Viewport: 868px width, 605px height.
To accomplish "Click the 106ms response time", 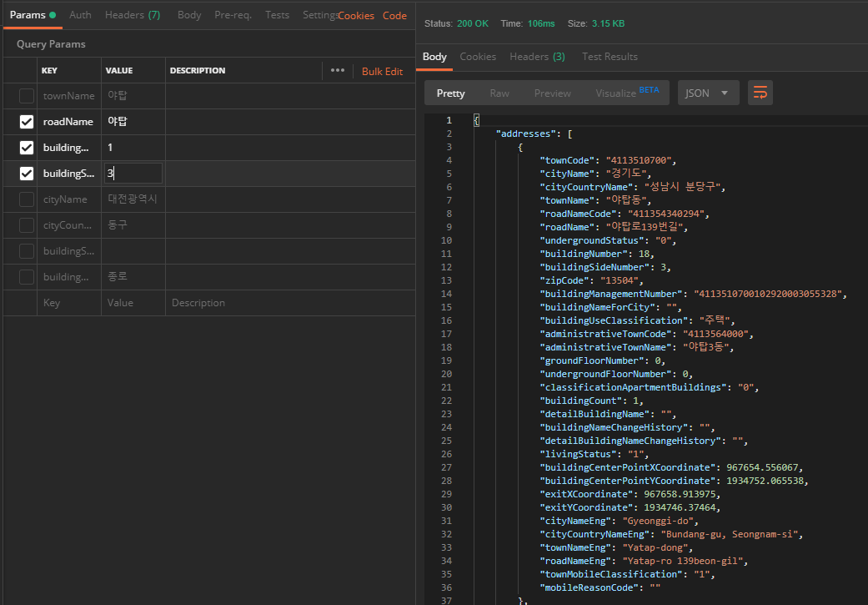I will 541,23.
